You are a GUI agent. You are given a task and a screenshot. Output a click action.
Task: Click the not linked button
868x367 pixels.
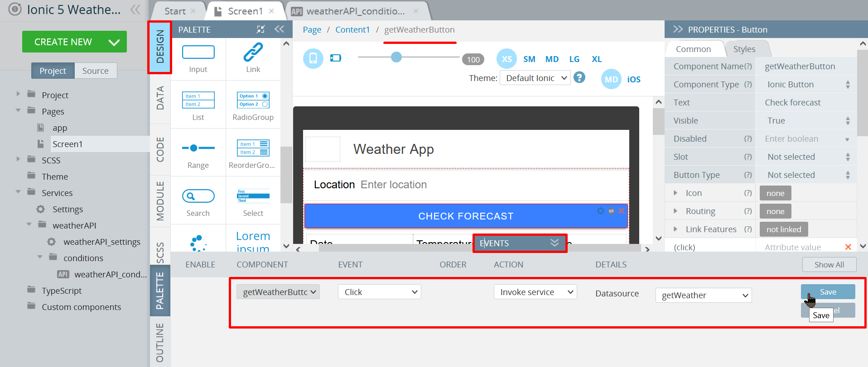pos(784,229)
